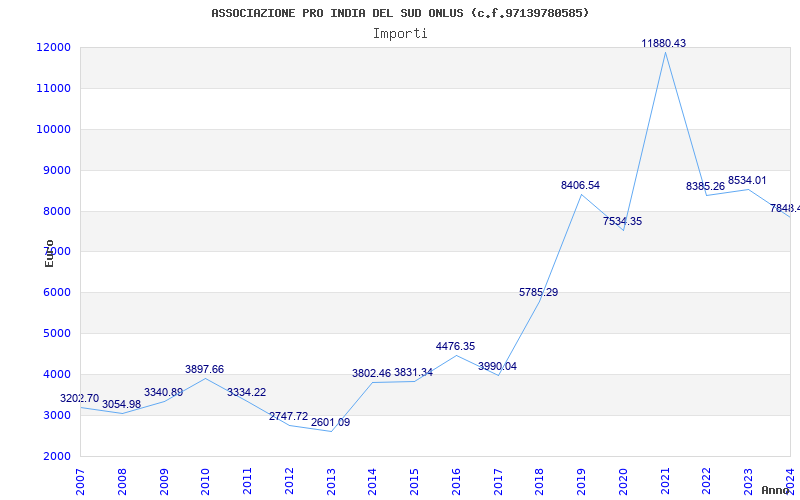Viewport: 800px width, 500px height.
Task: Click the 9000 y-axis tick label
Action: pos(56,170)
